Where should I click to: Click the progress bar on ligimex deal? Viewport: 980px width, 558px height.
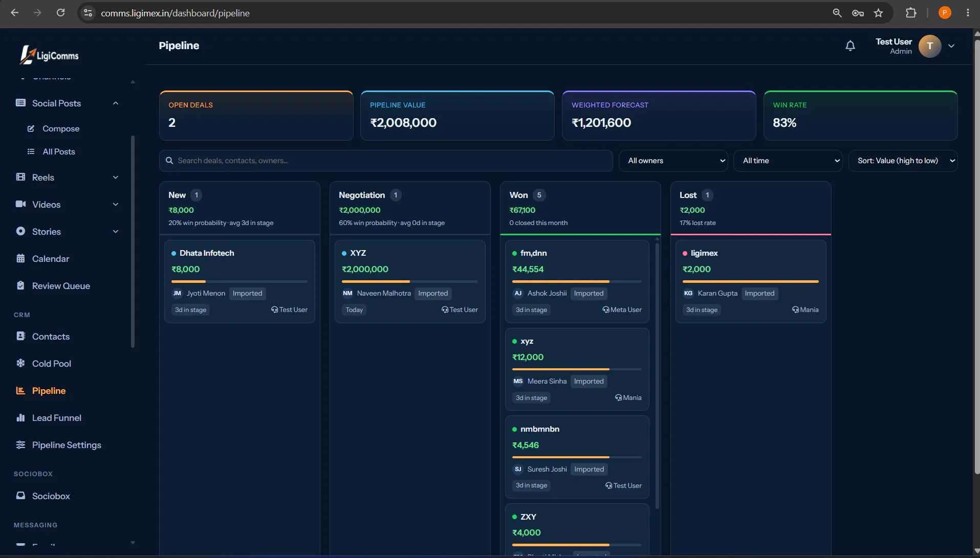[750, 281]
